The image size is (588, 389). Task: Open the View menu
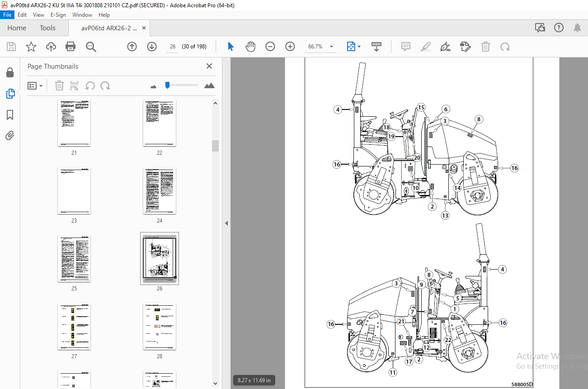39,15
